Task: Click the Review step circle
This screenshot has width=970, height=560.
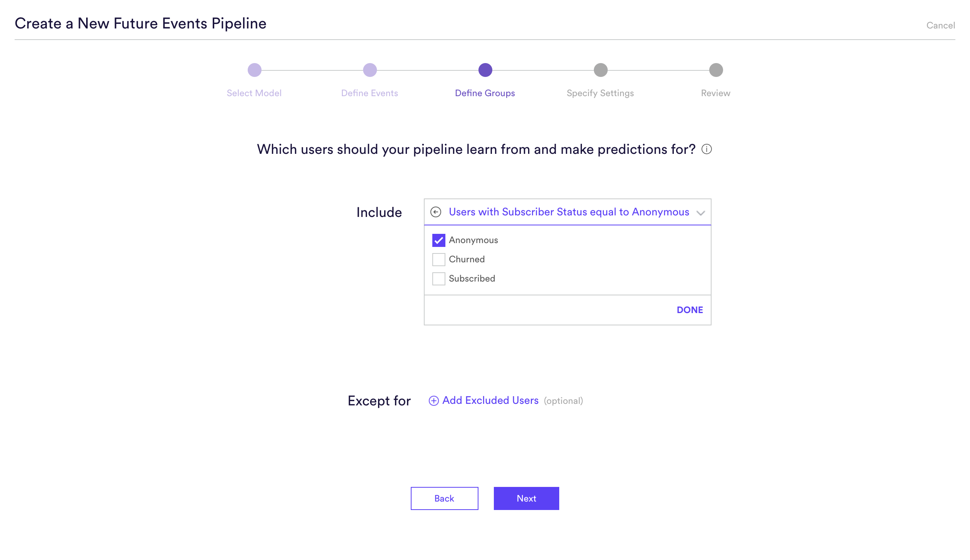Action: click(716, 70)
